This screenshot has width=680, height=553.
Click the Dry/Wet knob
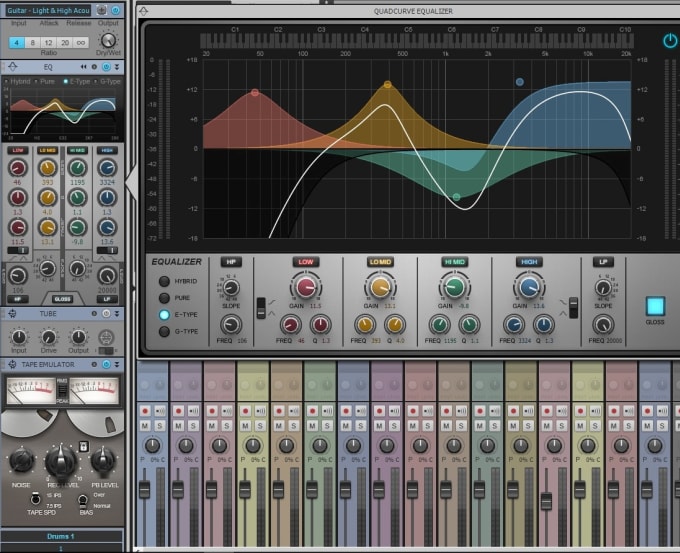point(108,40)
